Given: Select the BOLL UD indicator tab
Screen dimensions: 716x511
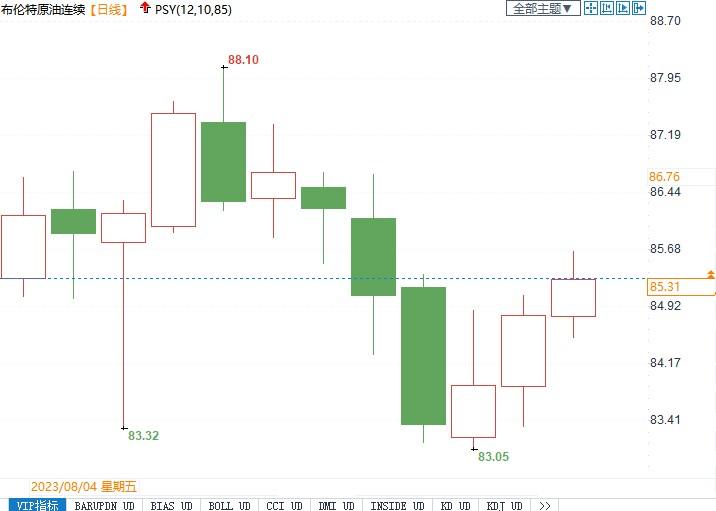Looking at the screenshot, I should [x=229, y=505].
